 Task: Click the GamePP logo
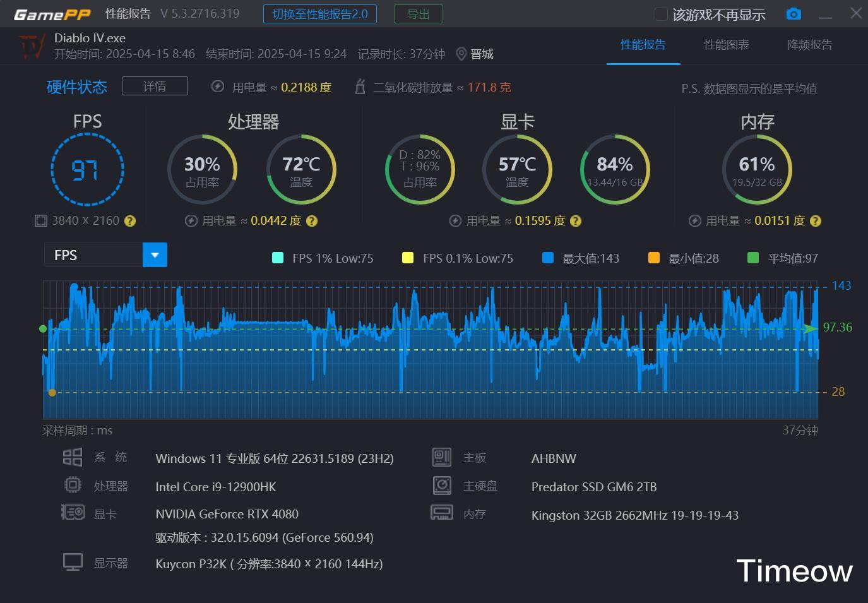pos(52,14)
